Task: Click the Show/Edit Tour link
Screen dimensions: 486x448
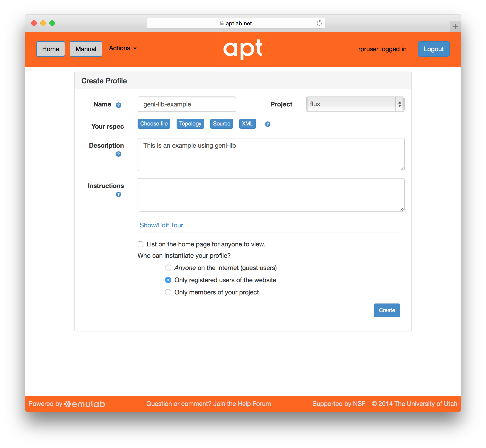Action: [x=161, y=225]
